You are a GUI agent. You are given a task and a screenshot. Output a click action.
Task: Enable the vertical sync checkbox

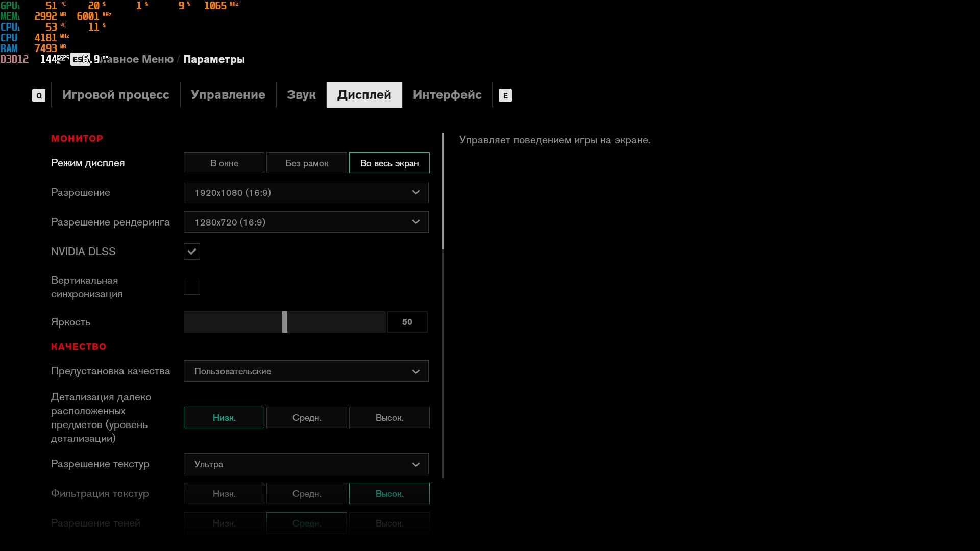click(x=192, y=287)
